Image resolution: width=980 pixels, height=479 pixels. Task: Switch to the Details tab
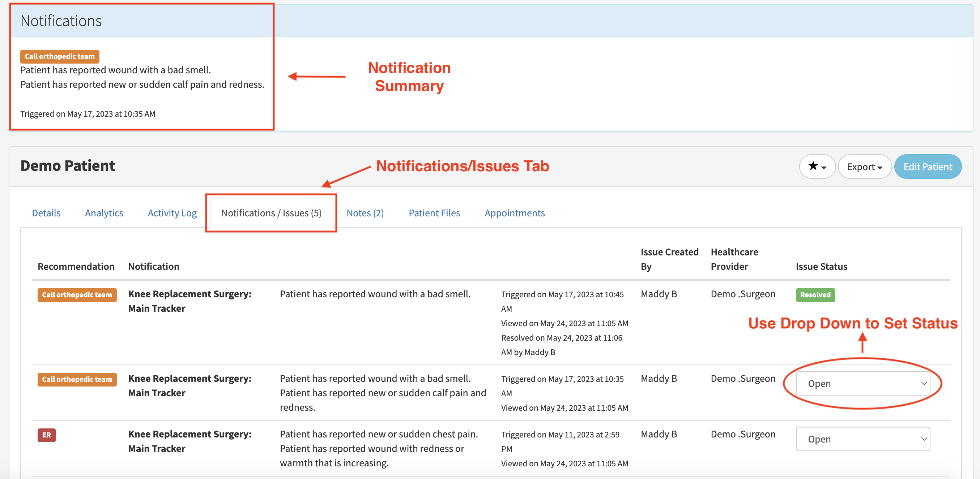point(46,213)
